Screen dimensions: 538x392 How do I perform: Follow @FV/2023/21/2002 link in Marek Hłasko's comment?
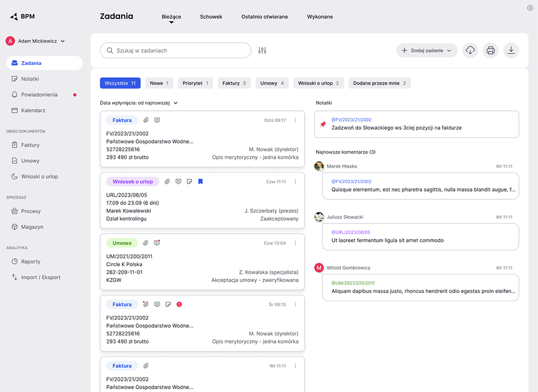click(x=351, y=181)
